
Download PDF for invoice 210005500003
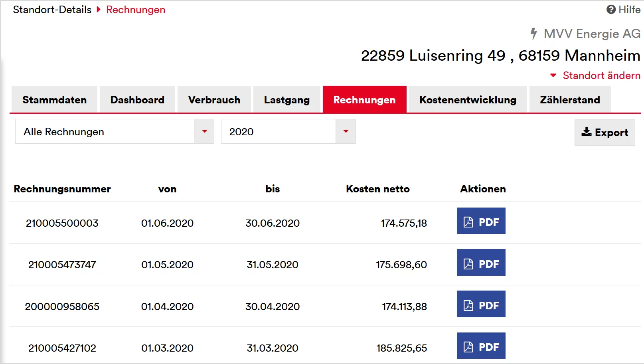click(x=481, y=221)
